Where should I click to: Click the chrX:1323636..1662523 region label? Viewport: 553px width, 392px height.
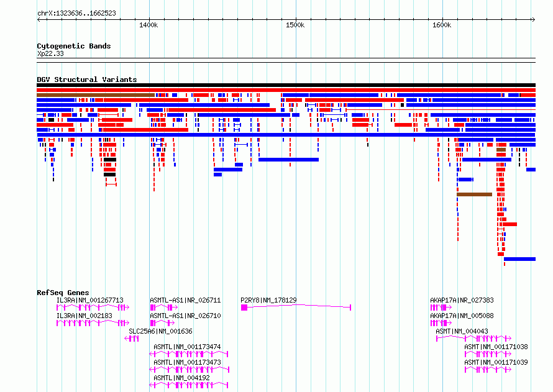click(76, 14)
